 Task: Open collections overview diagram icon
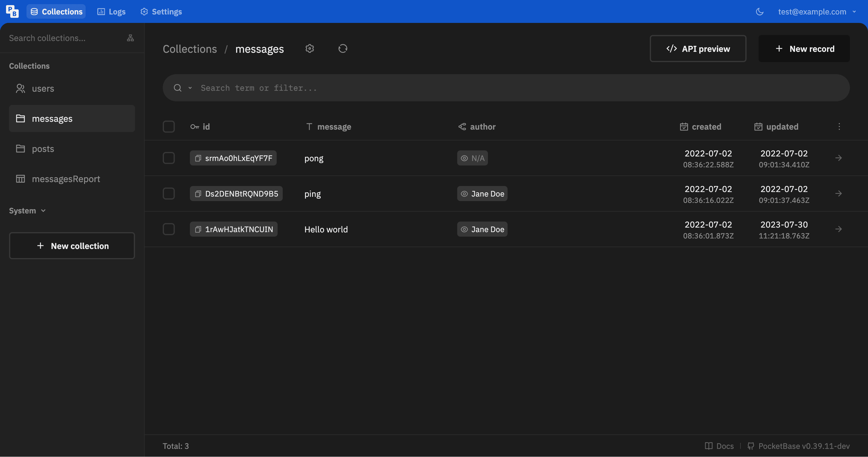pos(131,38)
